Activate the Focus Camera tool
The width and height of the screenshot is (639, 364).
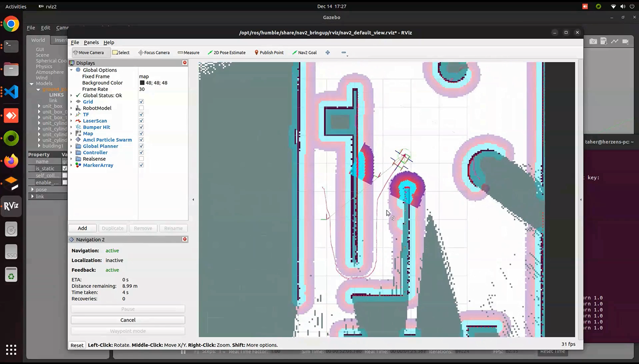coord(154,53)
